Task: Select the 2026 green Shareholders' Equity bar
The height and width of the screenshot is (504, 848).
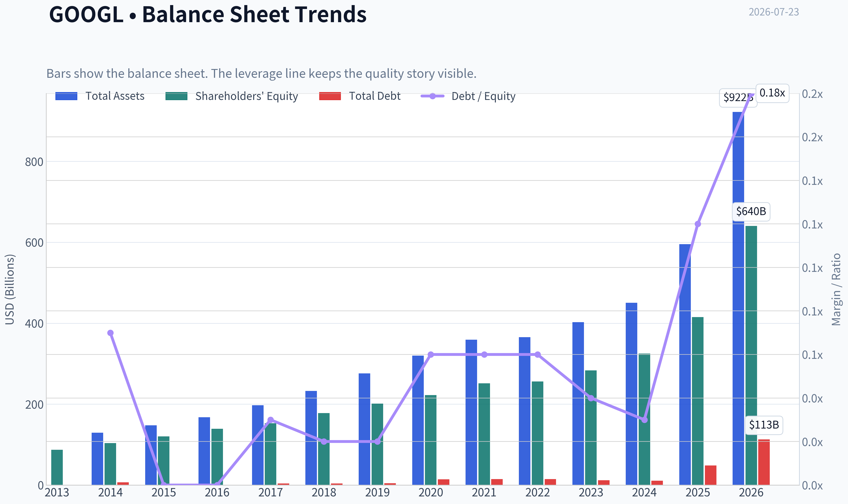Action: (751, 355)
